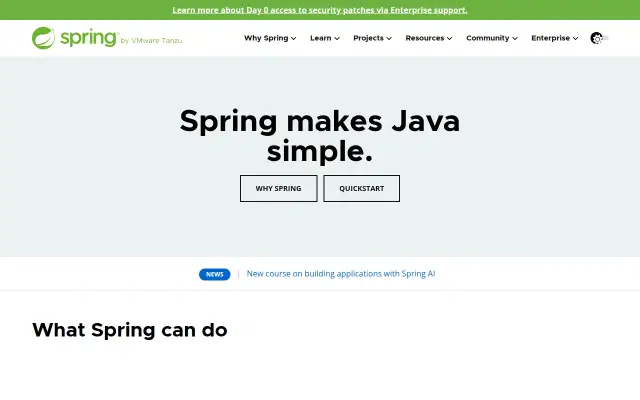This screenshot has height=400, width=640.
Task: Click the blue NEWS badge
Action: 215,274
